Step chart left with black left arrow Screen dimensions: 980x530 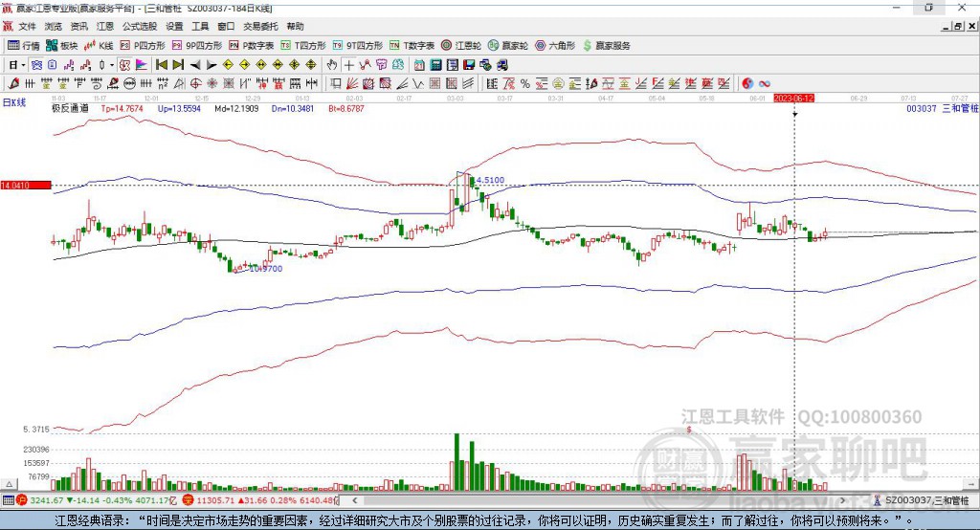click(x=195, y=65)
